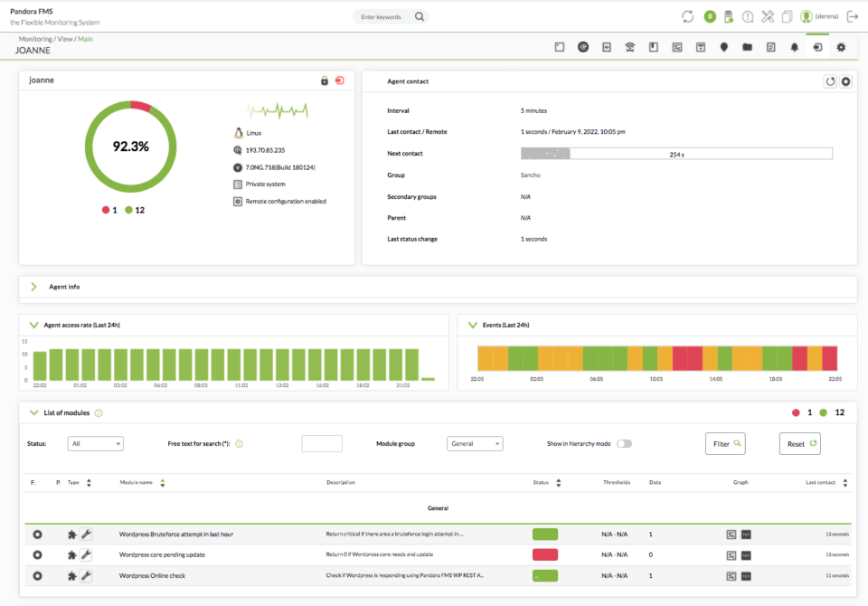868x606 pixels.
Task: Click the red status swatch for Wordpress core update
Action: point(545,555)
